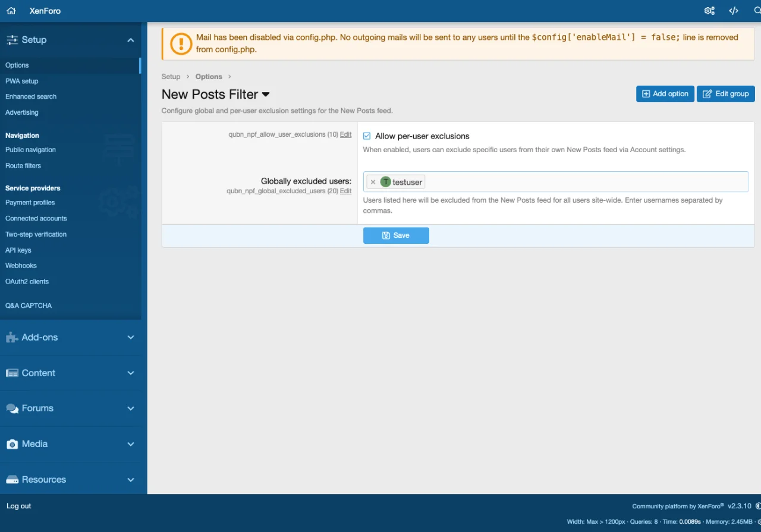
Task: Click the Forums chat bubbles icon
Action: (x=12, y=409)
